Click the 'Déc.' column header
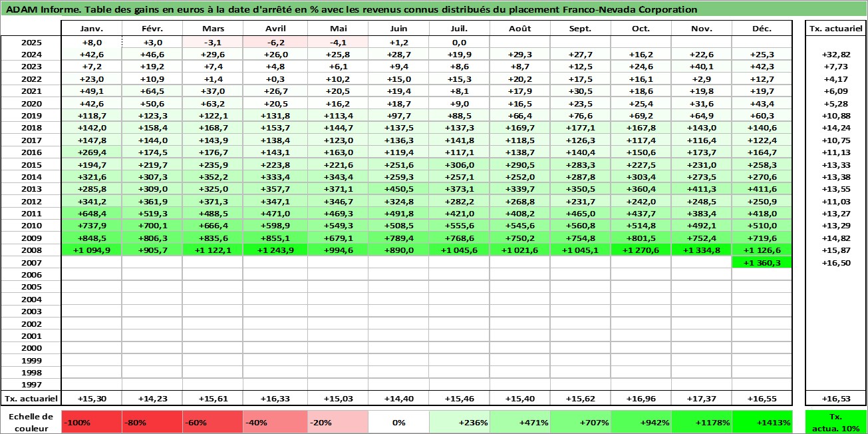868x434 pixels. coord(762,29)
